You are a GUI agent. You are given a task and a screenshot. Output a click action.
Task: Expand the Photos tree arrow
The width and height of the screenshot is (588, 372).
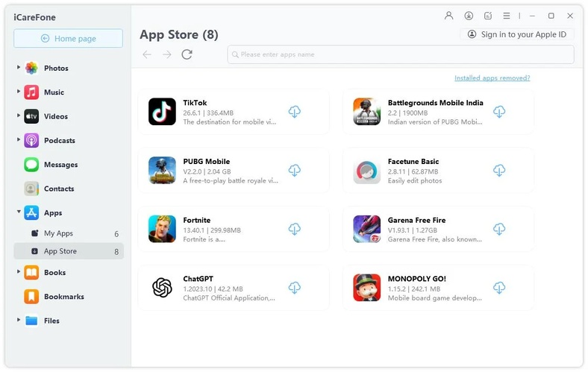point(19,67)
